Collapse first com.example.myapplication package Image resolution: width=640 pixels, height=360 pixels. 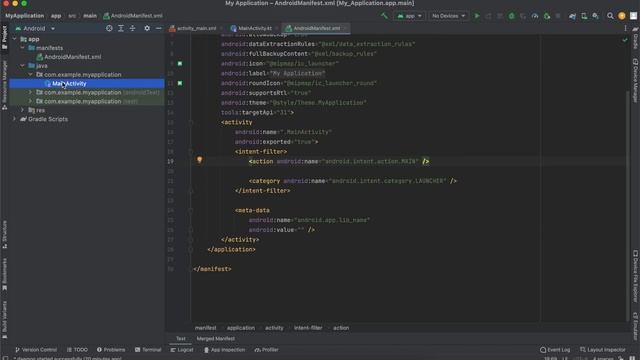coord(30,75)
